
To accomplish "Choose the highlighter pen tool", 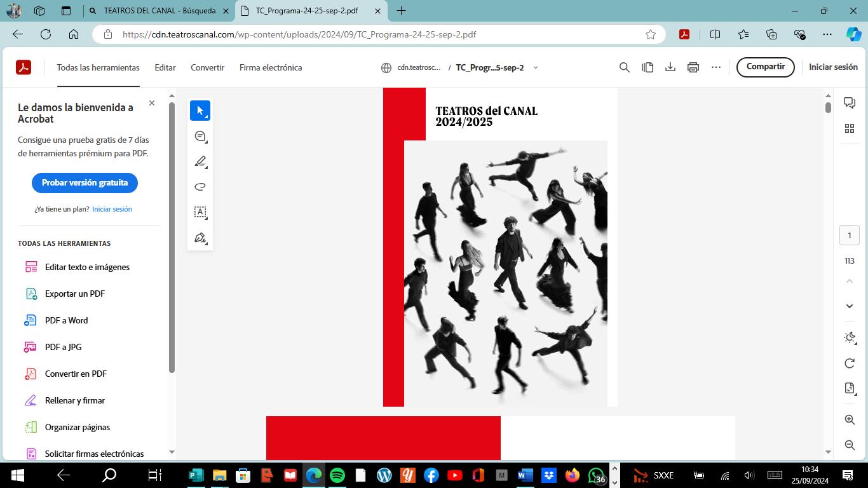I will (200, 161).
